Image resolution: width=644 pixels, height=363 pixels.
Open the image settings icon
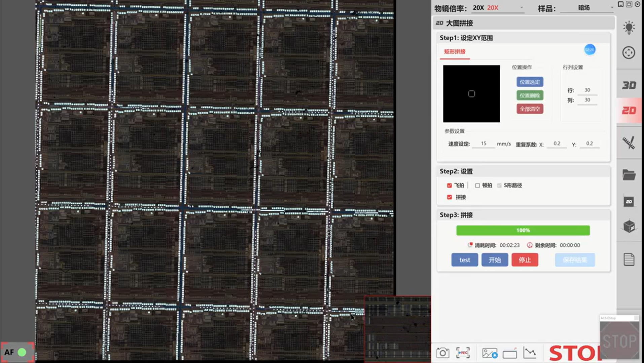[x=490, y=353]
